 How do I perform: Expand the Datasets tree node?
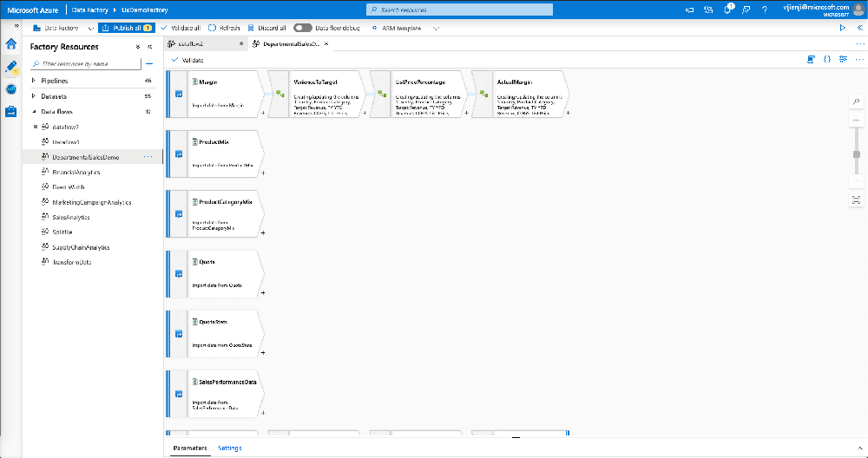tap(34, 96)
